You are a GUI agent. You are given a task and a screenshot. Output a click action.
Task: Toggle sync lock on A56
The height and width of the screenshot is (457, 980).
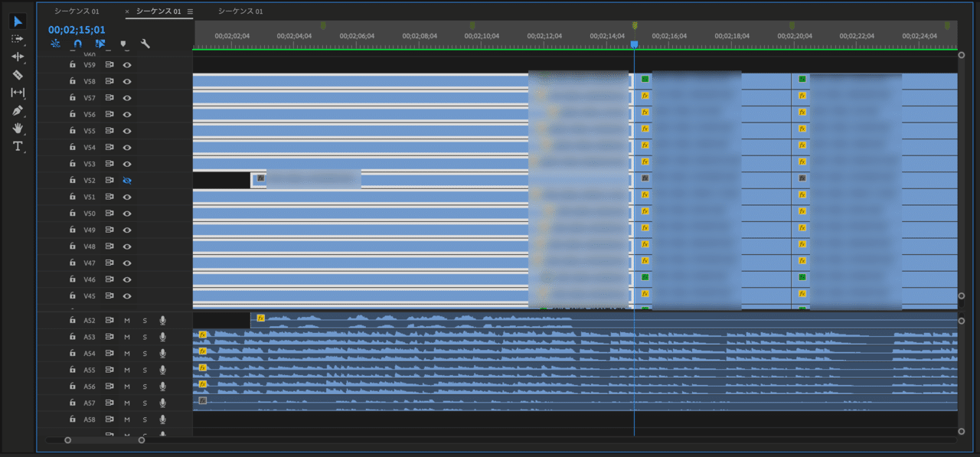[x=109, y=387]
